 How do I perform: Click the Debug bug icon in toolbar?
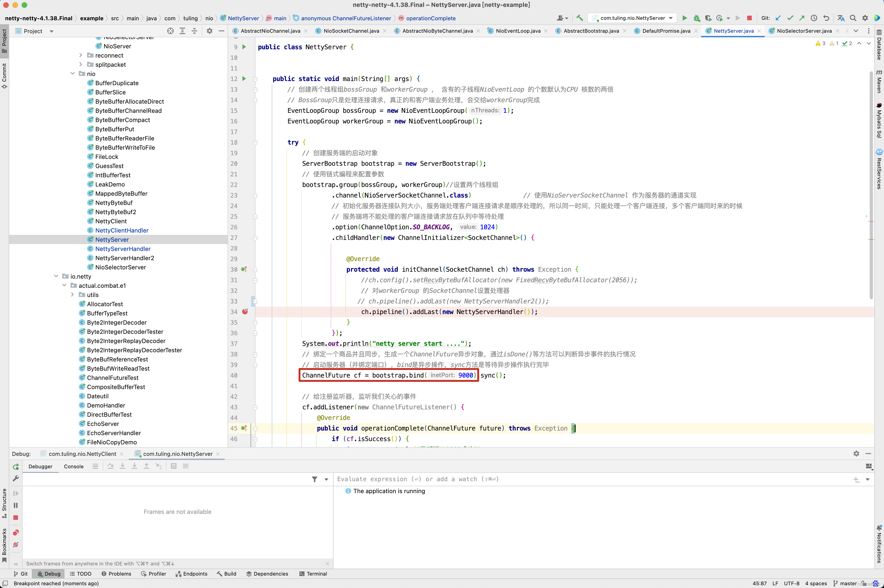click(x=697, y=18)
